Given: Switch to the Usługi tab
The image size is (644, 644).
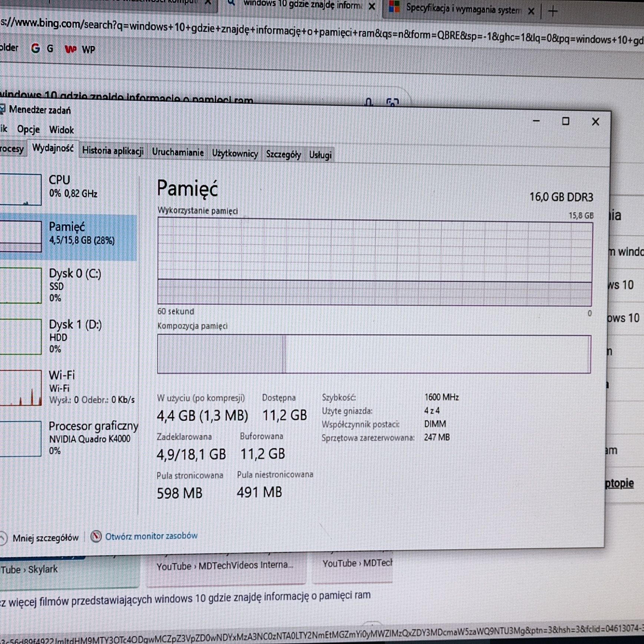Looking at the screenshot, I should coord(320,155).
